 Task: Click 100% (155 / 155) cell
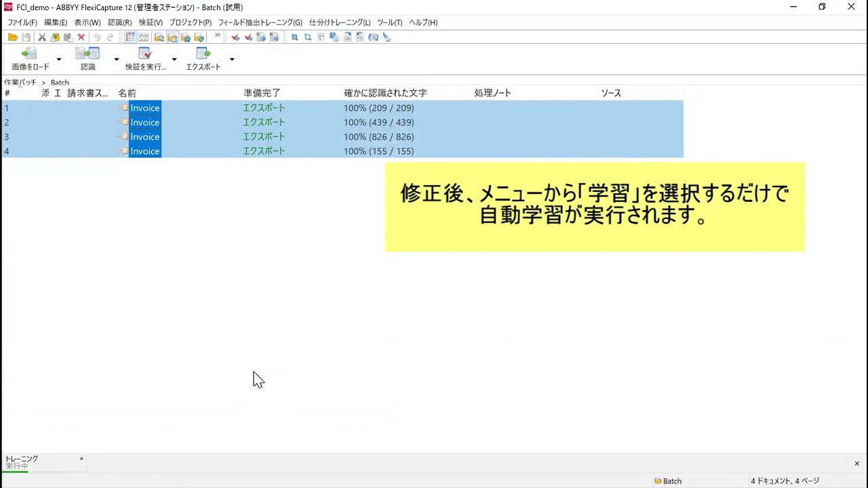click(378, 151)
